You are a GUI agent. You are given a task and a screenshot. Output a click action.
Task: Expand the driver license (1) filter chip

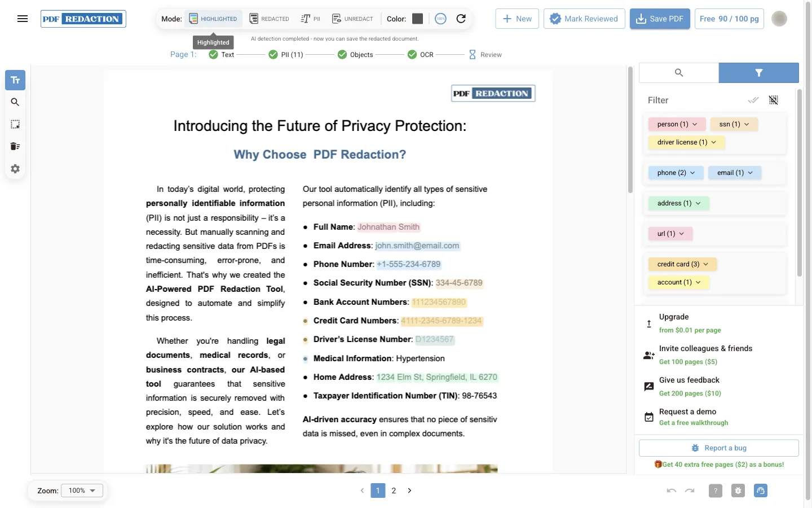pos(687,142)
